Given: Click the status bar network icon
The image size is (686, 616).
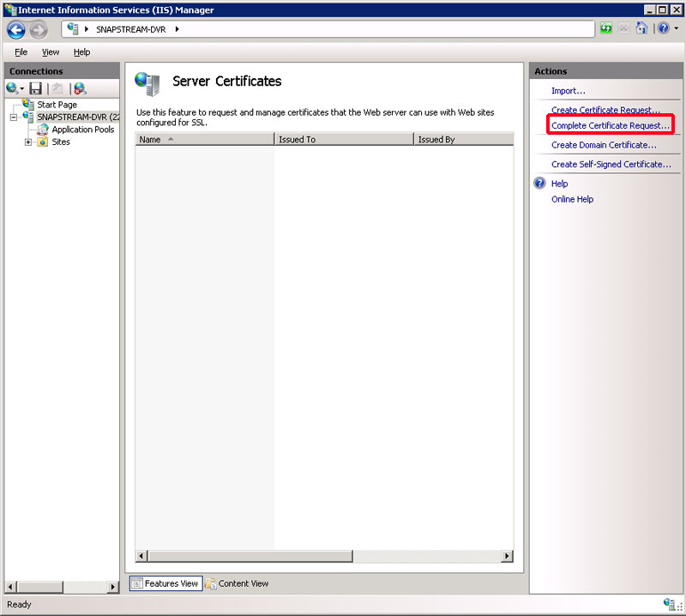Looking at the screenshot, I should (x=669, y=604).
